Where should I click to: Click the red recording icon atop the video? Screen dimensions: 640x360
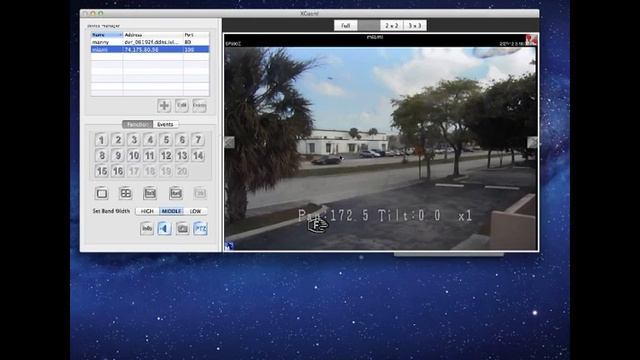point(531,40)
